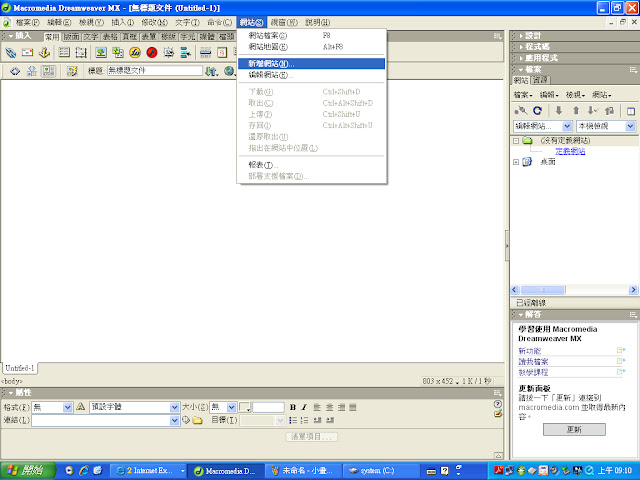Click the Insert Date calendar icon

tap(222, 52)
